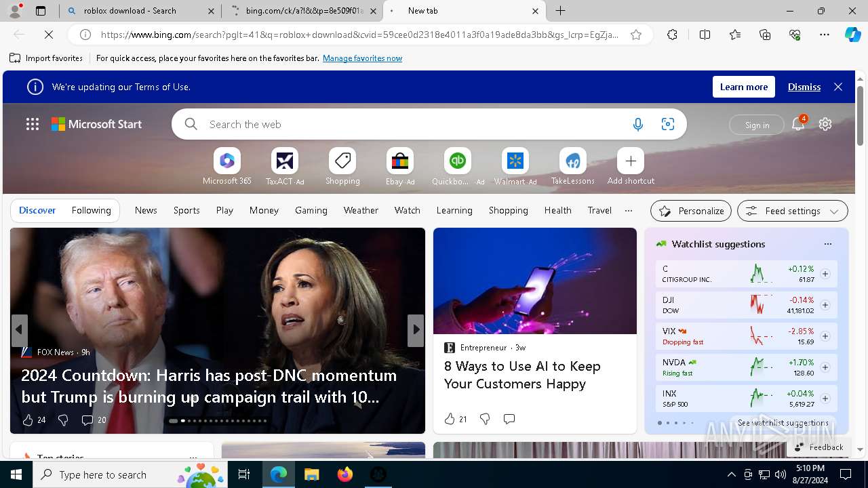868x488 pixels.
Task: Toggle Split screen in Edge toolbar
Action: coord(705,35)
